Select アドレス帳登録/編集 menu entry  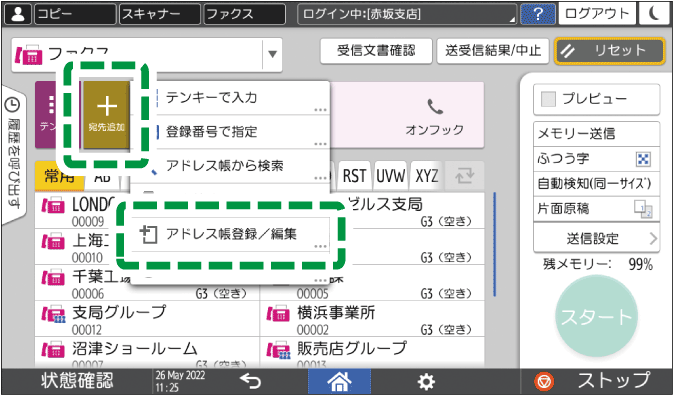230,234
